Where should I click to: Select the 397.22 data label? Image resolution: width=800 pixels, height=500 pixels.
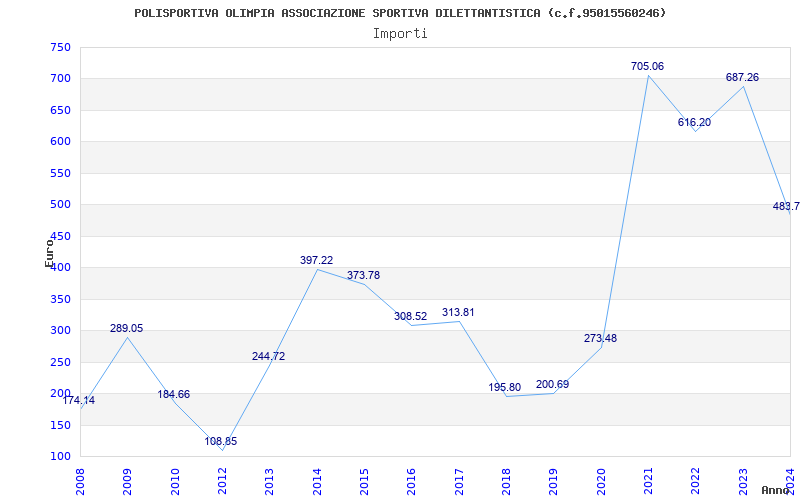coord(316,260)
